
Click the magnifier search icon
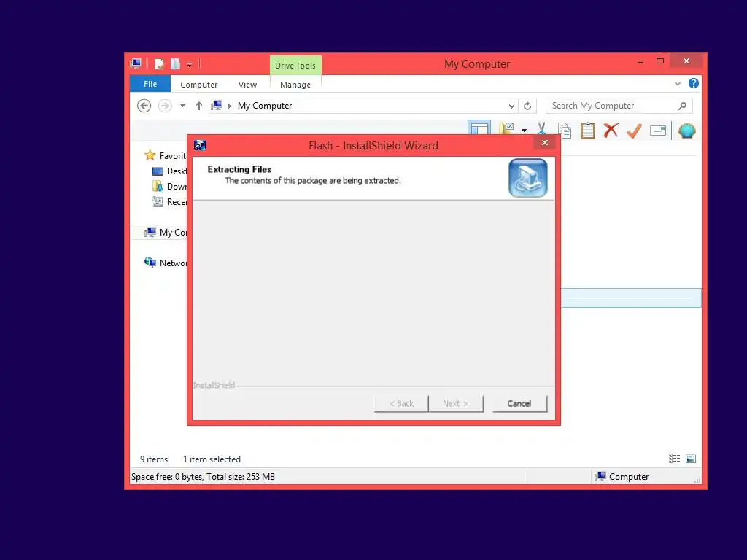[x=682, y=106]
